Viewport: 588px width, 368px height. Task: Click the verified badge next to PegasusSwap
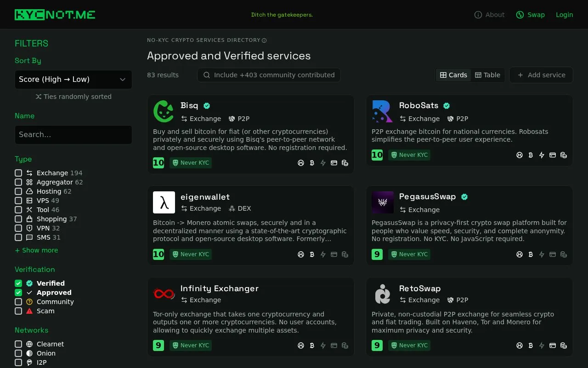[464, 197]
